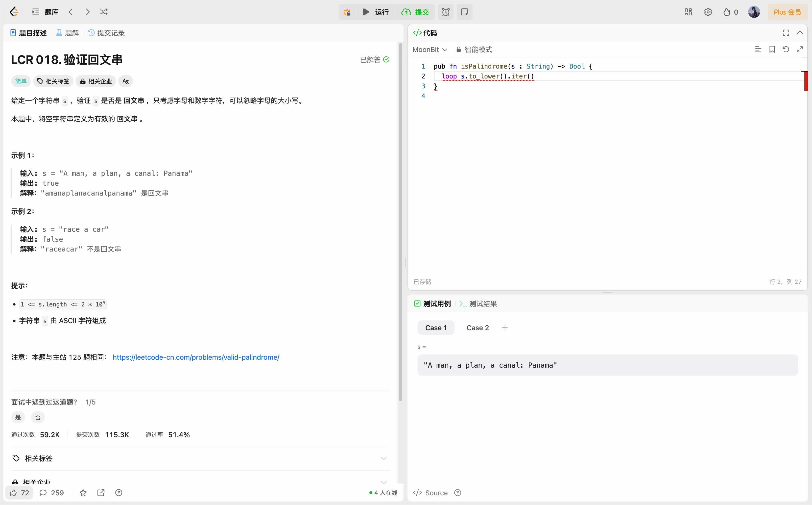Open the notepad icon in the top bar
Image resolution: width=812 pixels, height=505 pixels.
tap(465, 12)
